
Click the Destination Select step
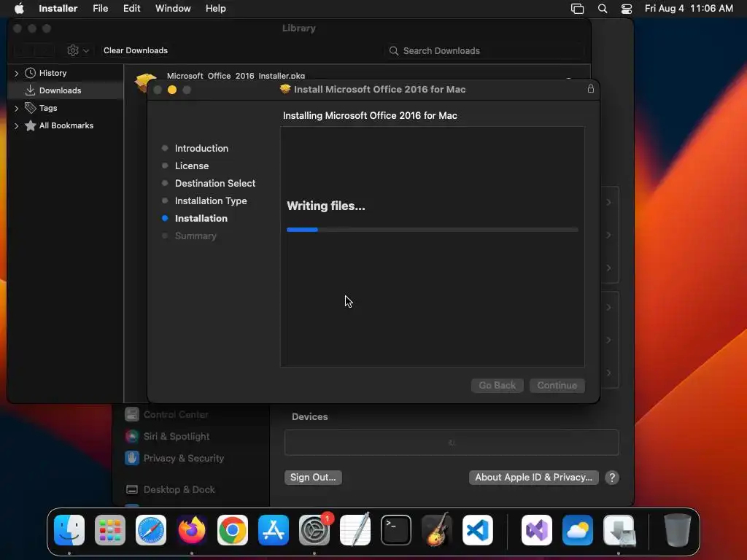(x=215, y=183)
